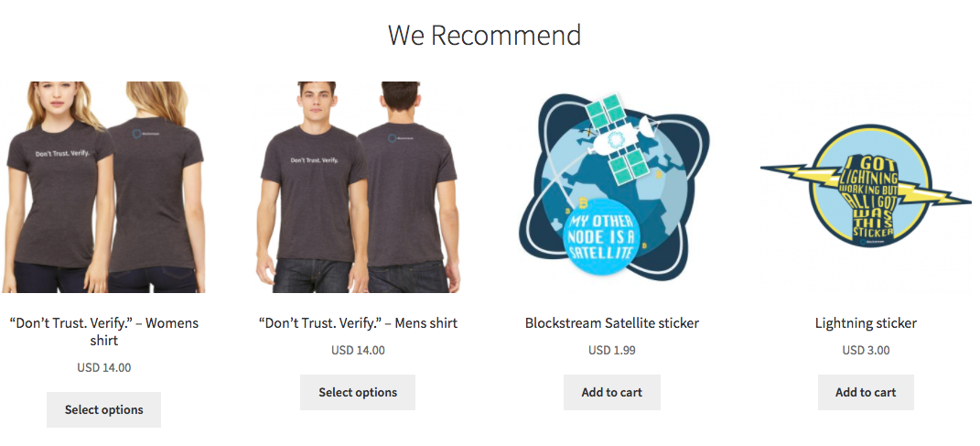Viewport: 980px width, 446px height.
Task: Open the women's shirt product image
Action: point(103,187)
